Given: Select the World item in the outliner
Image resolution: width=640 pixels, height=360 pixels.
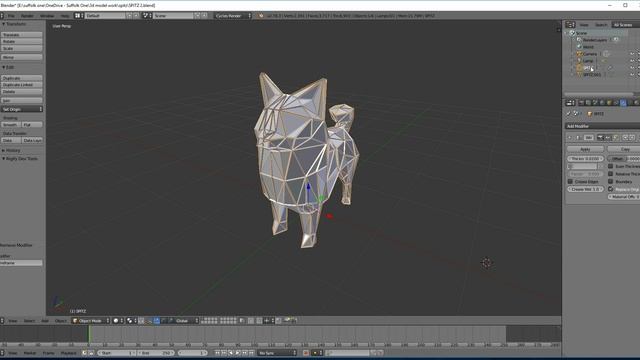Looking at the screenshot, I should click(x=589, y=47).
